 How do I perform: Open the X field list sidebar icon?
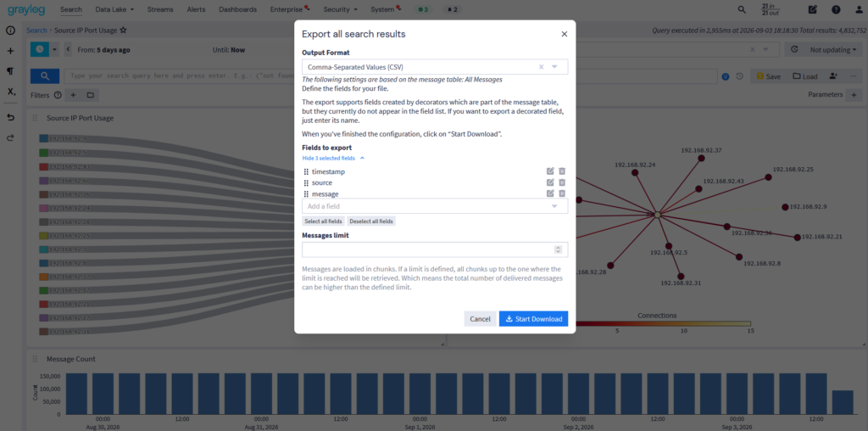click(x=11, y=92)
